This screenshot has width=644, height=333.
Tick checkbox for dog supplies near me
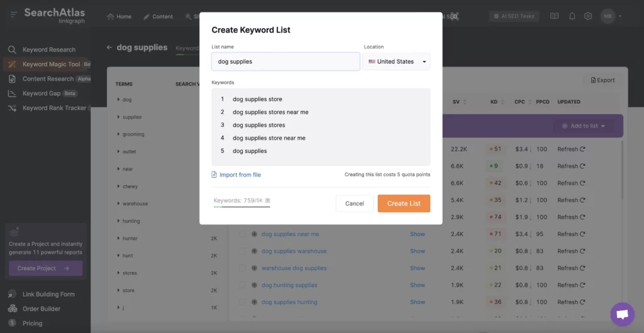coord(242,234)
